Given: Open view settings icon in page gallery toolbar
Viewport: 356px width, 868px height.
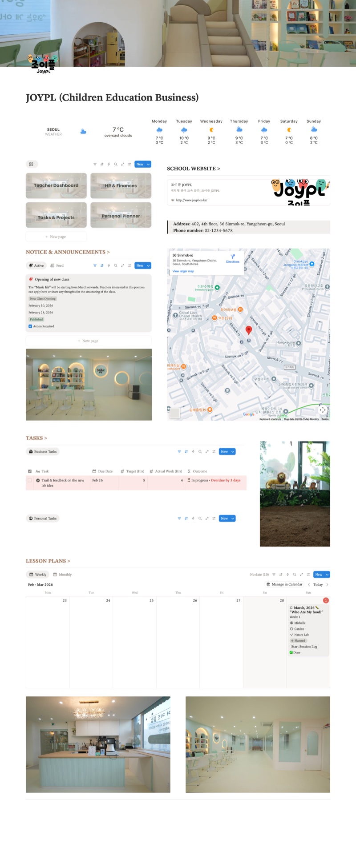Looking at the screenshot, I should pos(129,164).
